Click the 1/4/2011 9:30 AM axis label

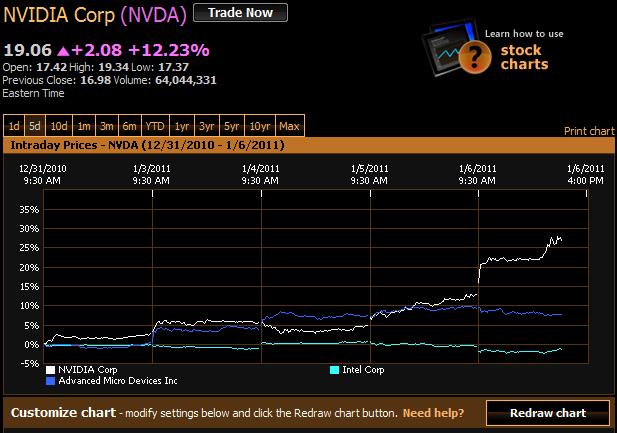pos(260,174)
